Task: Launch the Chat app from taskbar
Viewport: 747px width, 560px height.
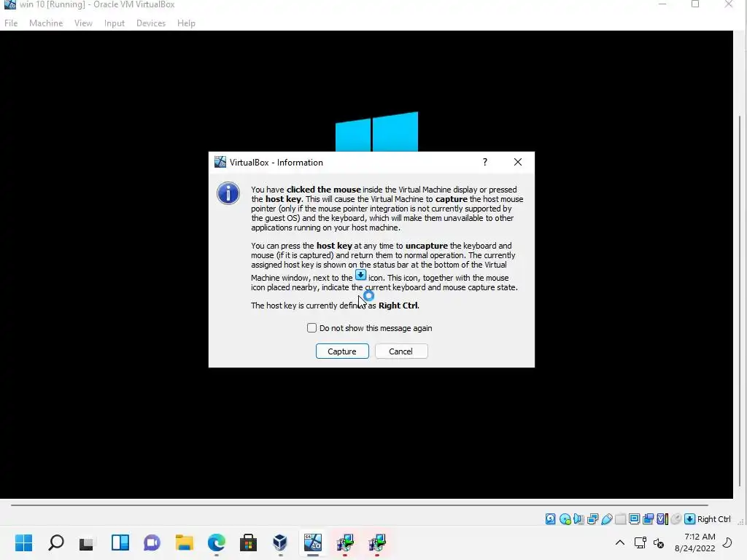Action: tap(152, 542)
